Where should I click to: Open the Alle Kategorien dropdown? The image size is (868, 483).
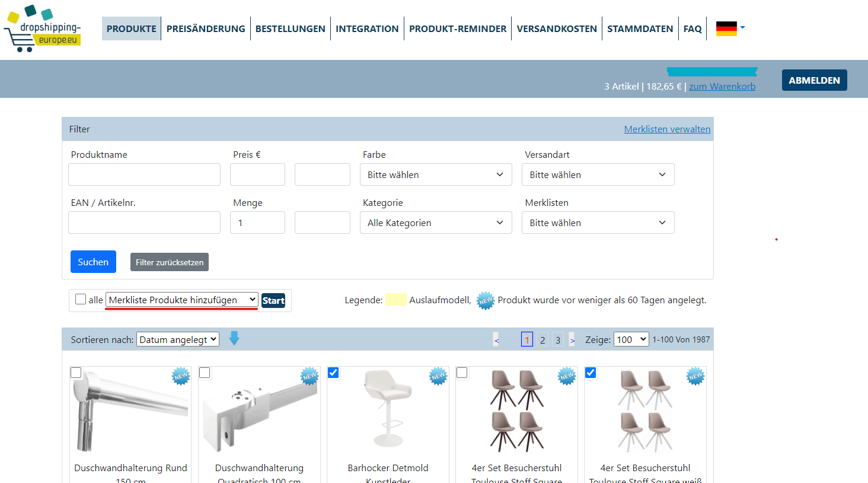point(435,223)
